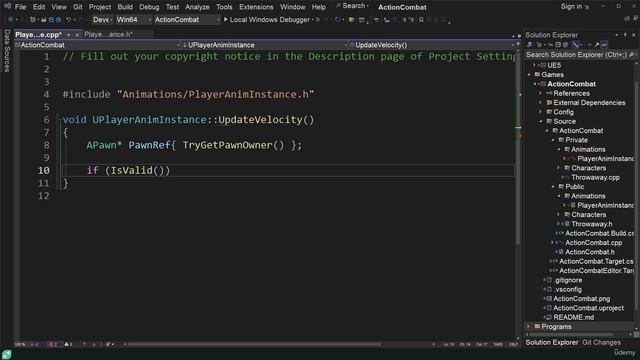Start Local Windows Debugger
Image resolution: width=640 pixels, height=360 pixels.
[x=267, y=20]
